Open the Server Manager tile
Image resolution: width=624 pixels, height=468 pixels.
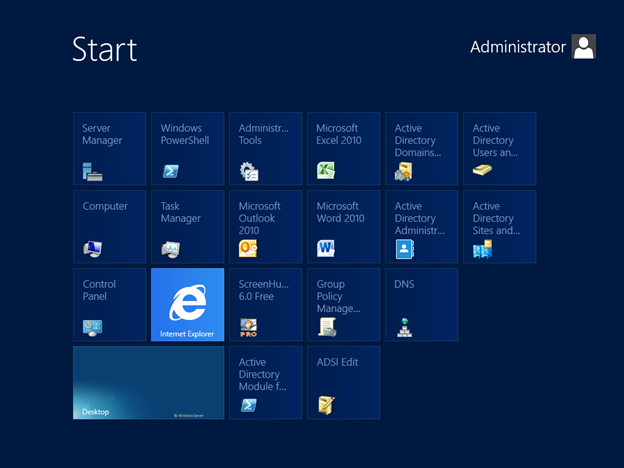pyautogui.click(x=109, y=149)
